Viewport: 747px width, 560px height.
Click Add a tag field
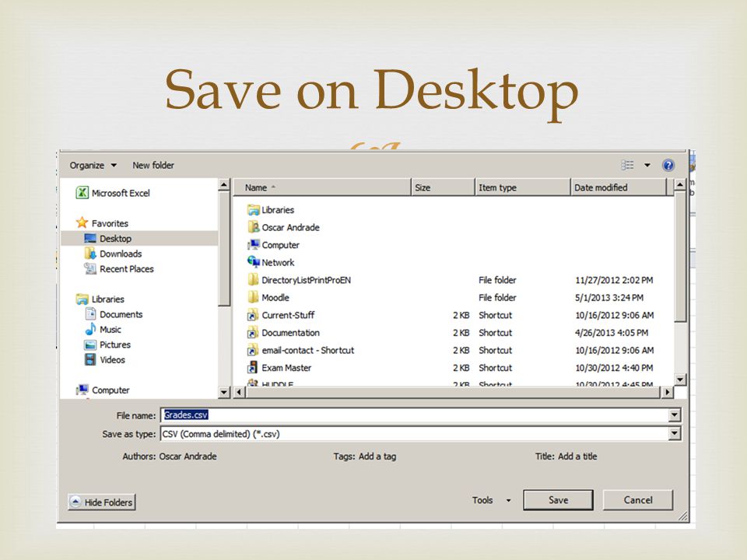(x=377, y=457)
